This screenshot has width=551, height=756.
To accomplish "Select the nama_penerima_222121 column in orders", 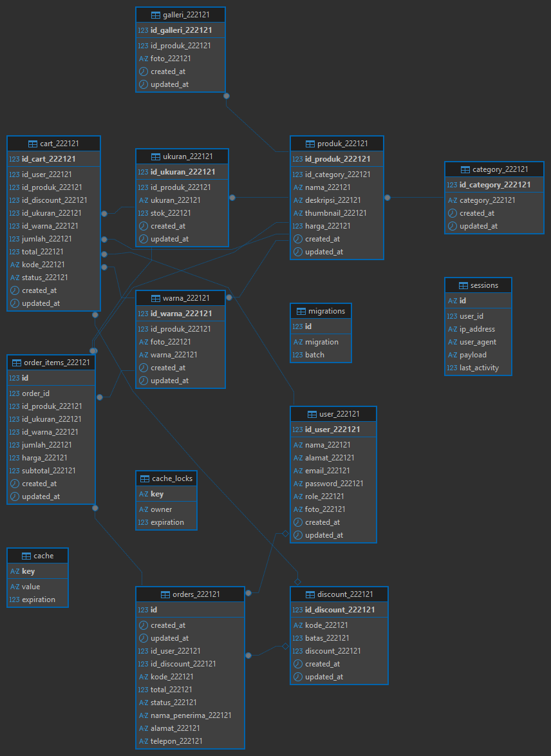I will 191,715.
